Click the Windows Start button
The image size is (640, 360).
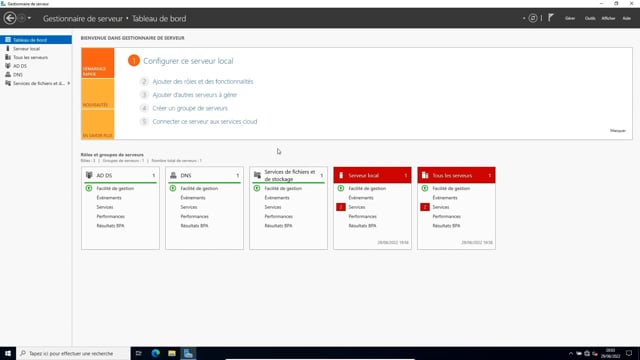(8, 353)
